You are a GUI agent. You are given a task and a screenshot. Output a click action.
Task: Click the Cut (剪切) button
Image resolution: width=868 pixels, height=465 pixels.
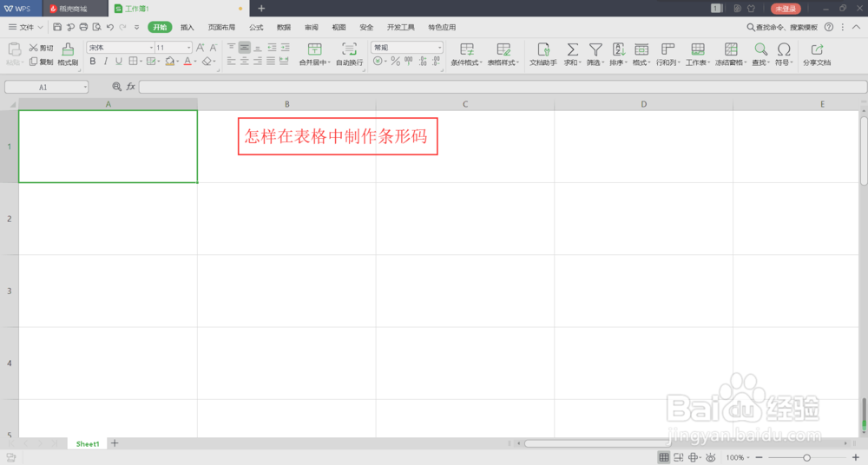pyautogui.click(x=41, y=49)
